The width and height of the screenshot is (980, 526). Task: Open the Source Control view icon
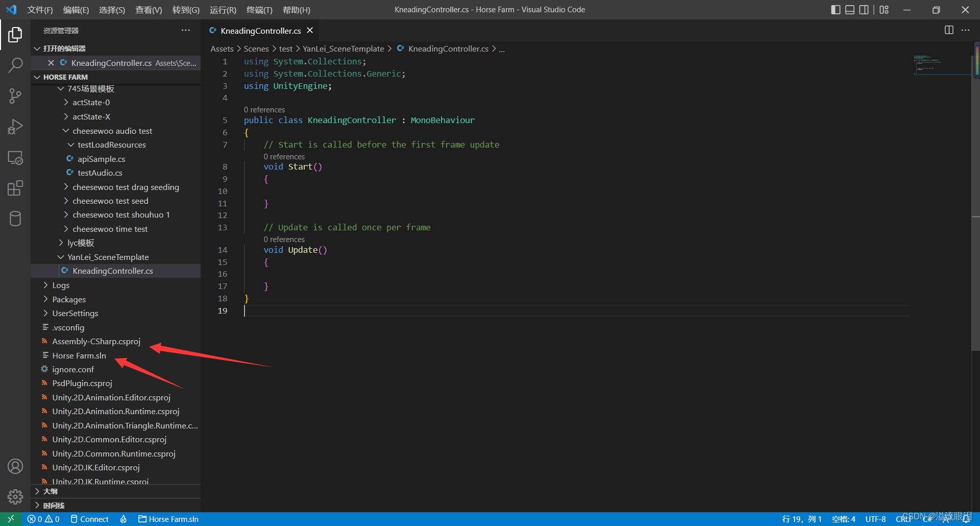click(x=15, y=96)
